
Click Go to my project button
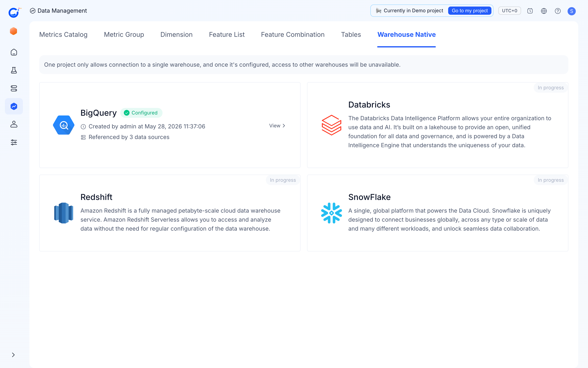tap(469, 11)
